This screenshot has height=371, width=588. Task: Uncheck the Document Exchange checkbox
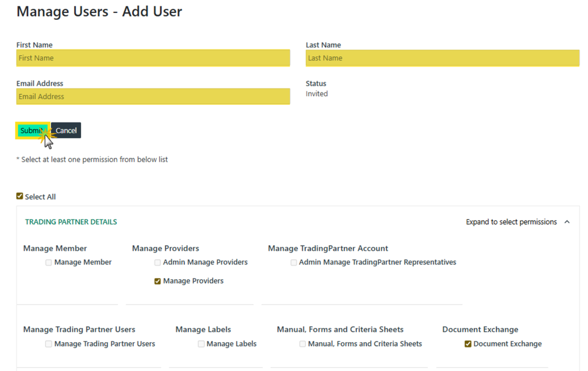468,344
